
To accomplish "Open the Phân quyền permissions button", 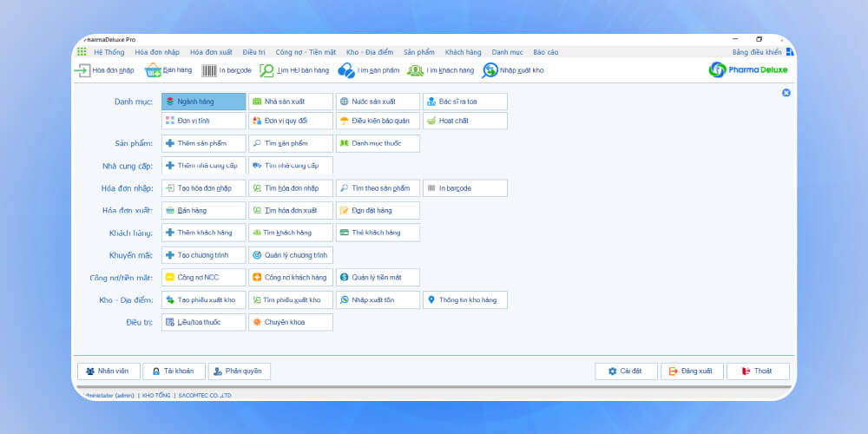I will tap(240, 372).
